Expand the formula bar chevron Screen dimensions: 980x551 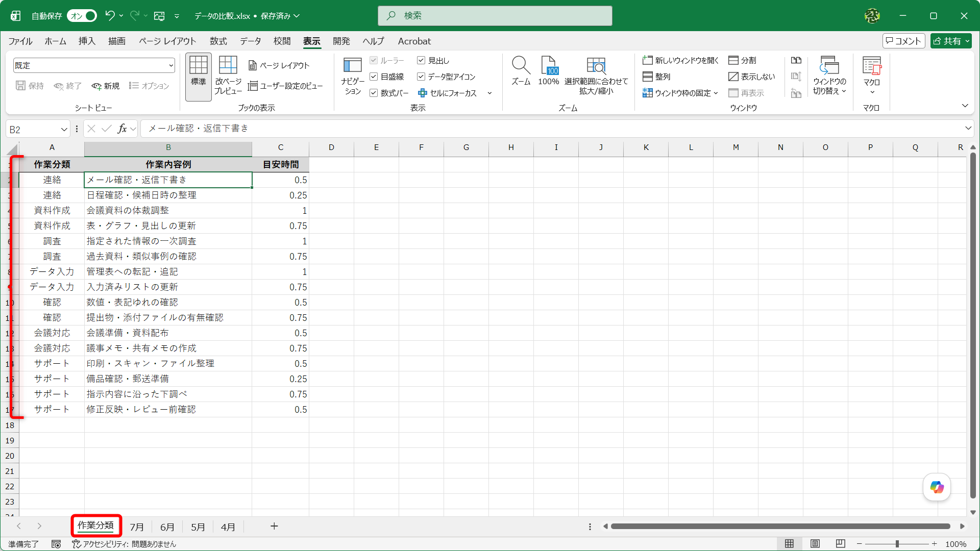[x=968, y=129]
